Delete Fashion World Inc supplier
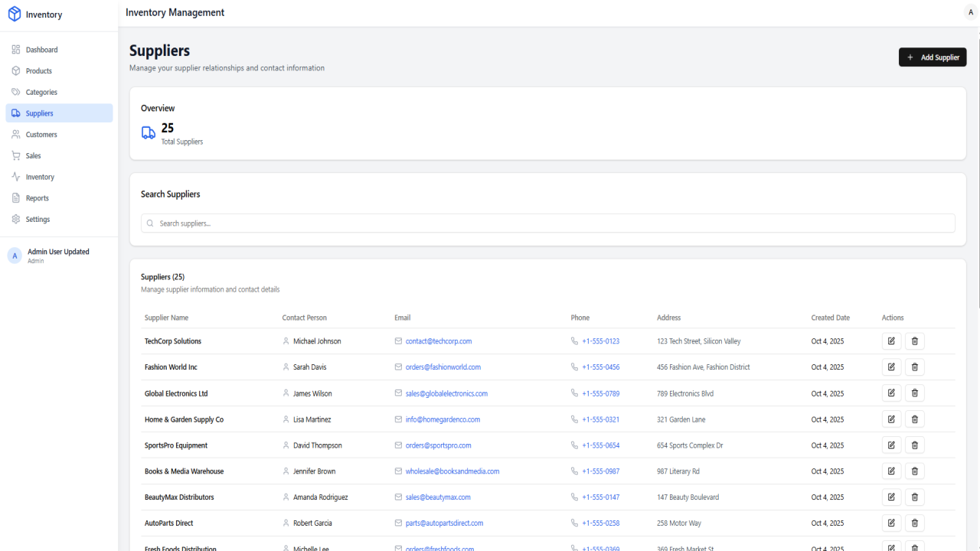The width and height of the screenshot is (980, 551). (915, 367)
